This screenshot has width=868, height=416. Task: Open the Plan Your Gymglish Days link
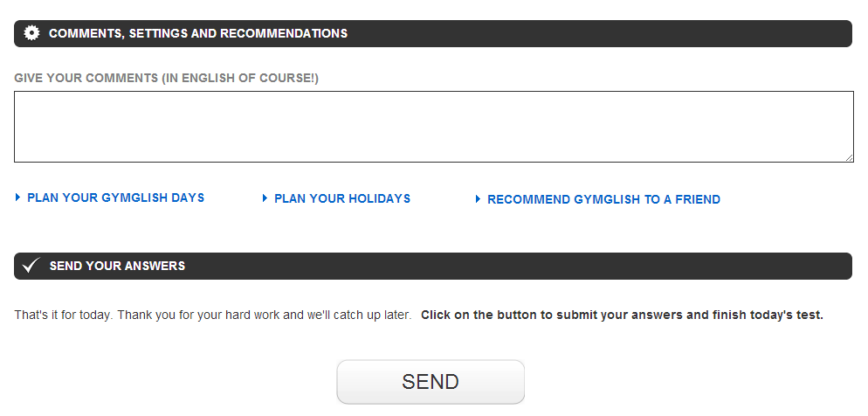click(x=115, y=198)
